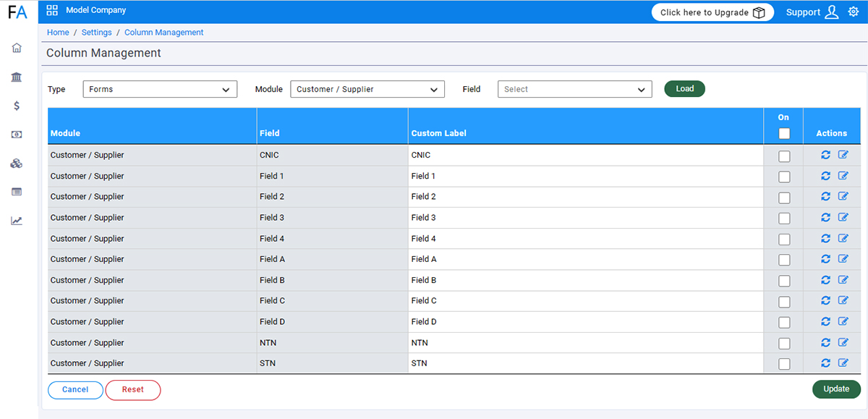Open the home icon in the sidebar
The width and height of the screenshot is (868, 419).
point(17,48)
